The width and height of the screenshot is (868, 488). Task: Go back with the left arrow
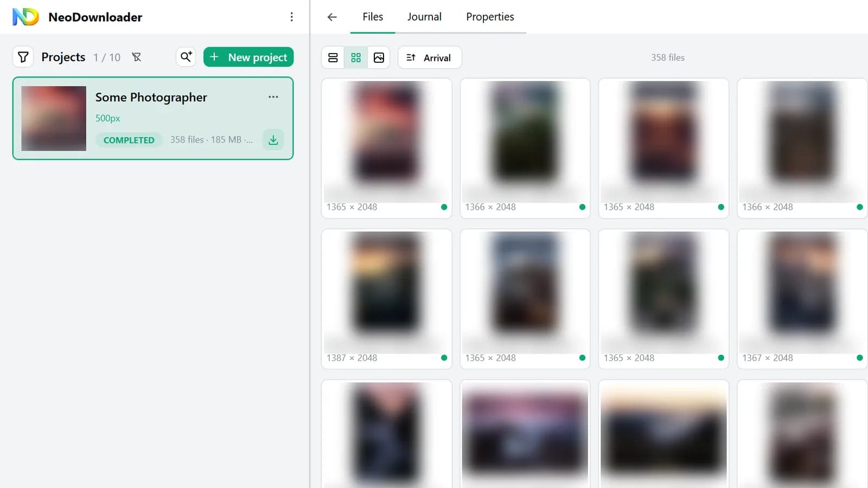(332, 17)
